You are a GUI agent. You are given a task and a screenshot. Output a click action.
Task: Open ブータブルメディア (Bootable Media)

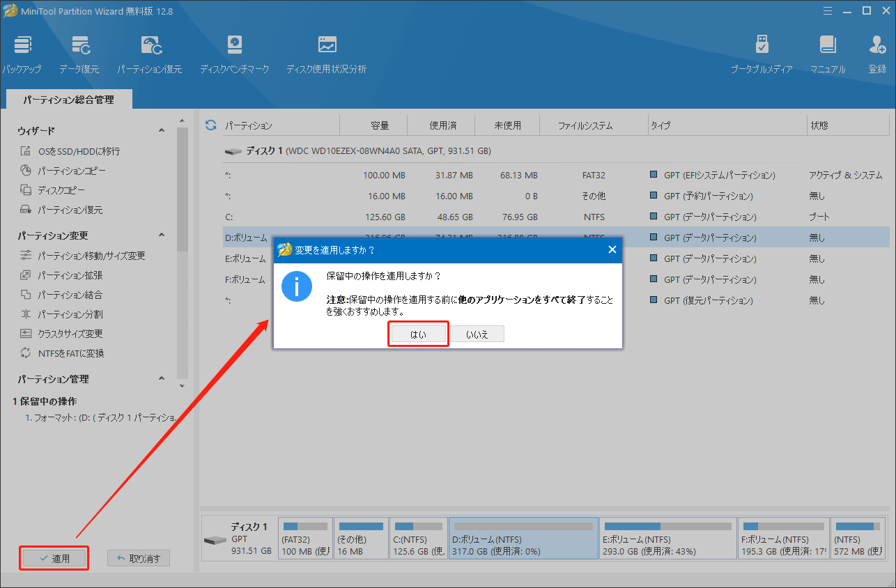point(762,54)
